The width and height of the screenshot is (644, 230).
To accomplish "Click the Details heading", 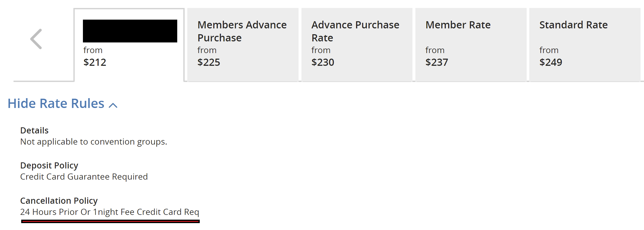I will (x=34, y=131).
